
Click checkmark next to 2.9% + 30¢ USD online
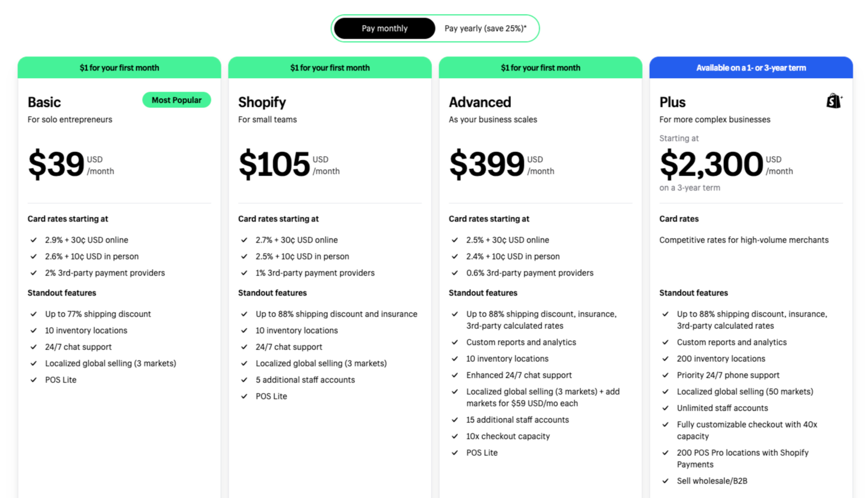(x=34, y=240)
